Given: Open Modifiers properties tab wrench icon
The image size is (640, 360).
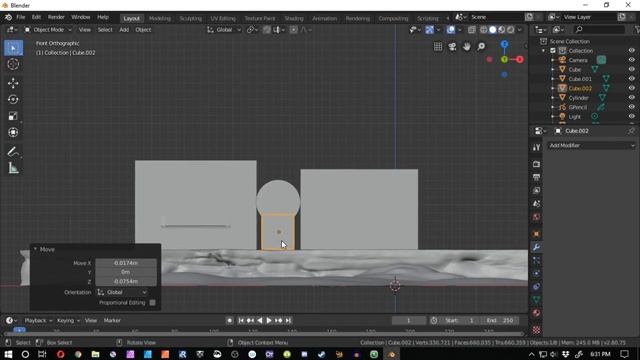Looking at the screenshot, I should 536,247.
